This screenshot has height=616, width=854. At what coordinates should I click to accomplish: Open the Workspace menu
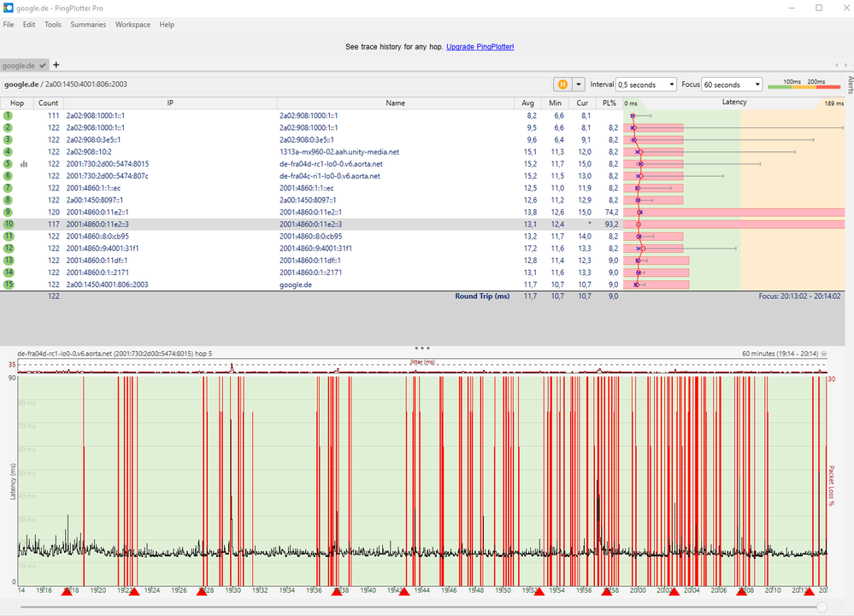[x=132, y=25]
